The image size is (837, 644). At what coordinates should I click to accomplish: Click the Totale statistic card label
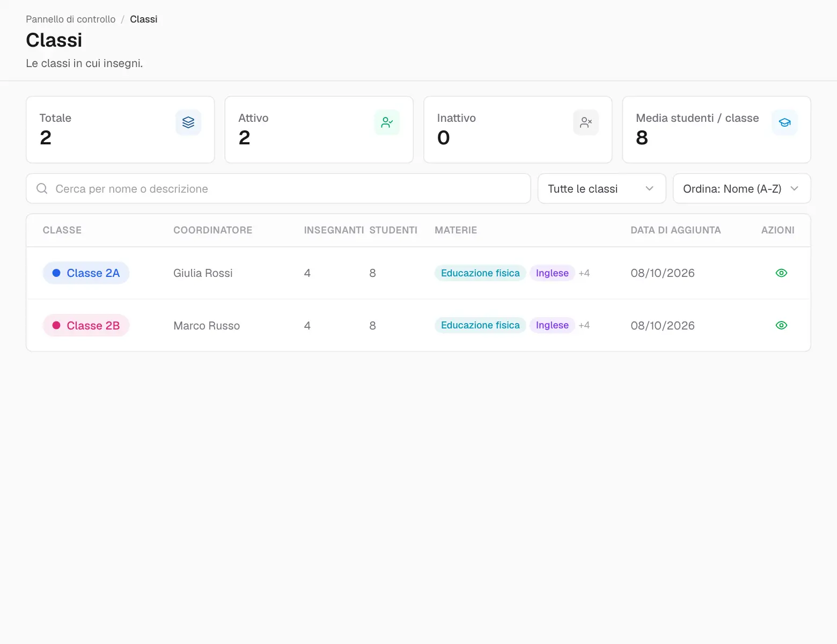pos(55,118)
